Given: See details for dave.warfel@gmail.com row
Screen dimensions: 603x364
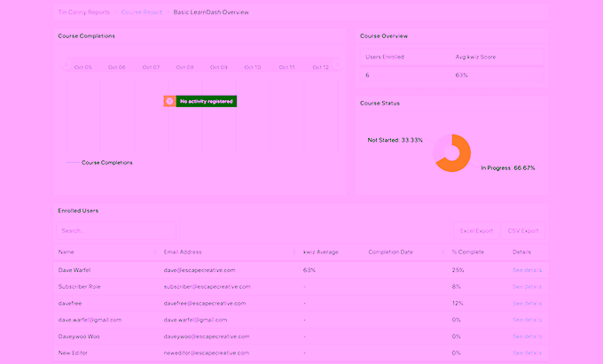Looking at the screenshot, I should 527,320.
